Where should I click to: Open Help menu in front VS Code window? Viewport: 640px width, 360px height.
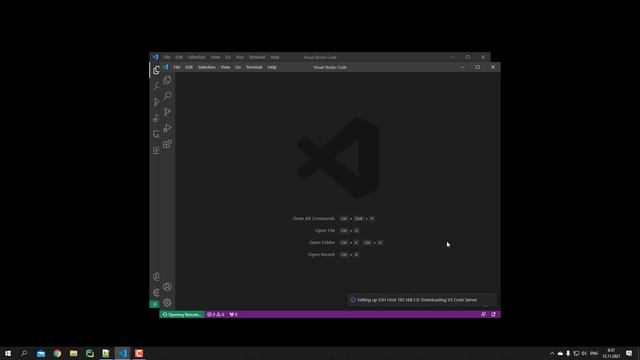[x=272, y=67]
